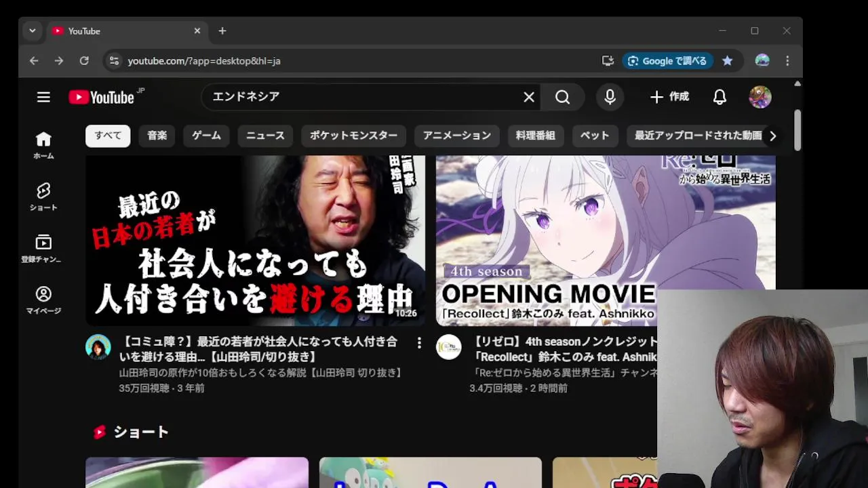Open the 【リゼロ】4th season video title
The height and width of the screenshot is (488, 868).
(566, 349)
